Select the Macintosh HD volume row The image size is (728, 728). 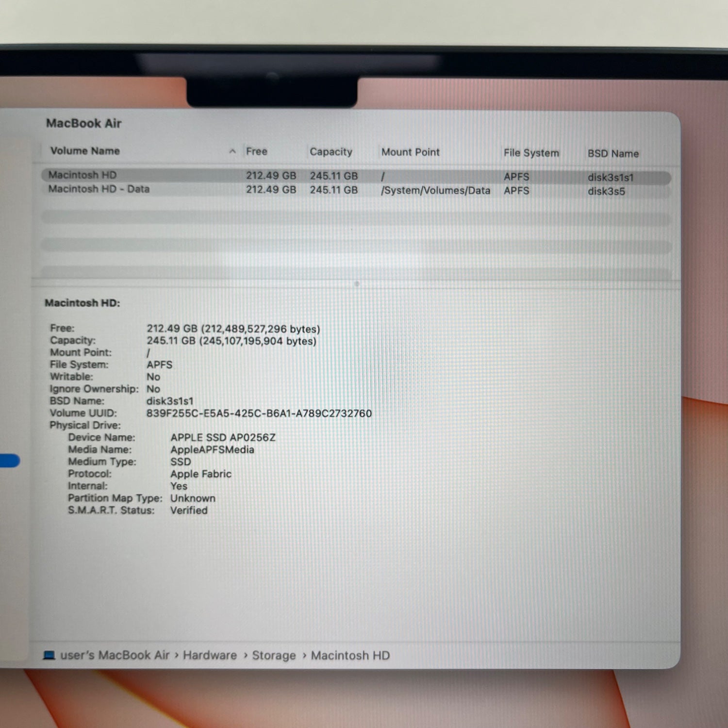tap(356, 176)
